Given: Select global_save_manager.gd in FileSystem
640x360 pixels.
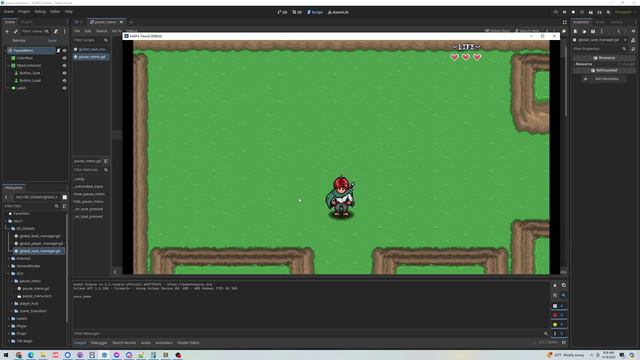Looking at the screenshot, I should point(40,251).
